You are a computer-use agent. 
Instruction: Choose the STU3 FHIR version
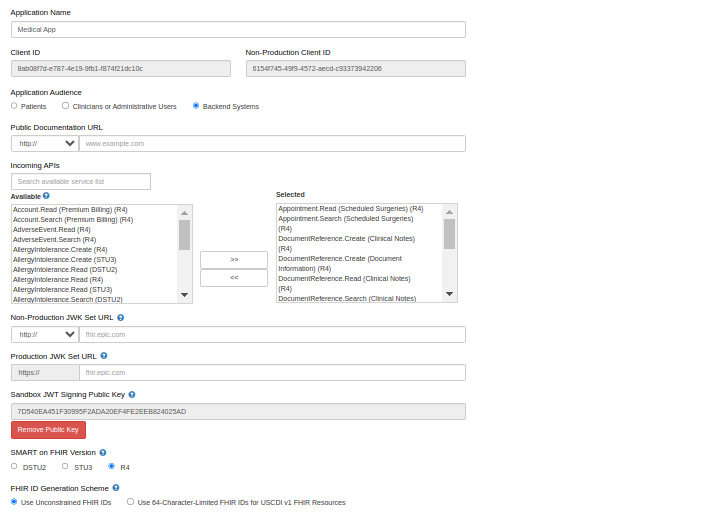pos(65,466)
